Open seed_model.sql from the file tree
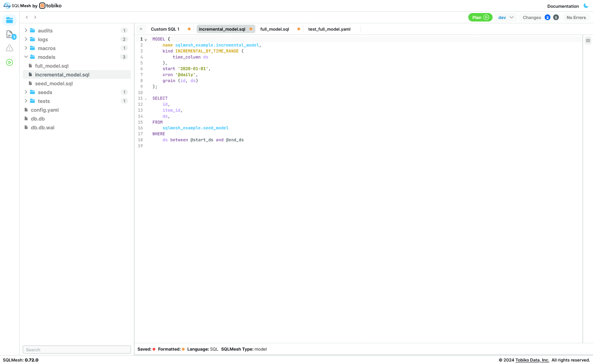Viewport: 593px width, 364px height. pyautogui.click(x=54, y=83)
